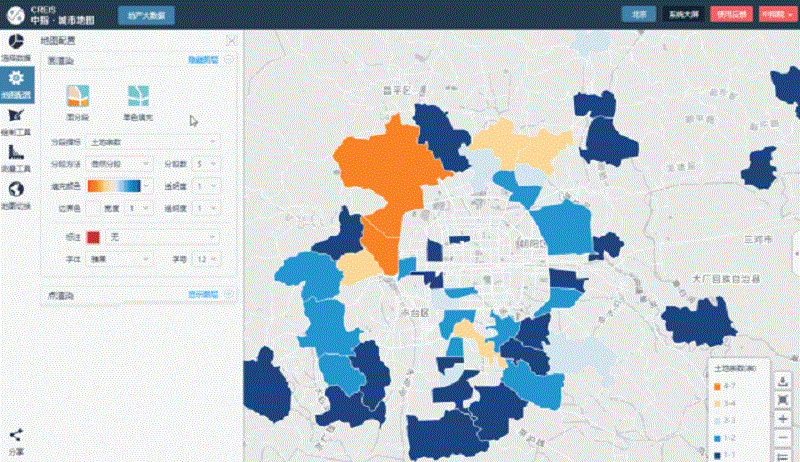Click the map download icon button

[x=782, y=381]
